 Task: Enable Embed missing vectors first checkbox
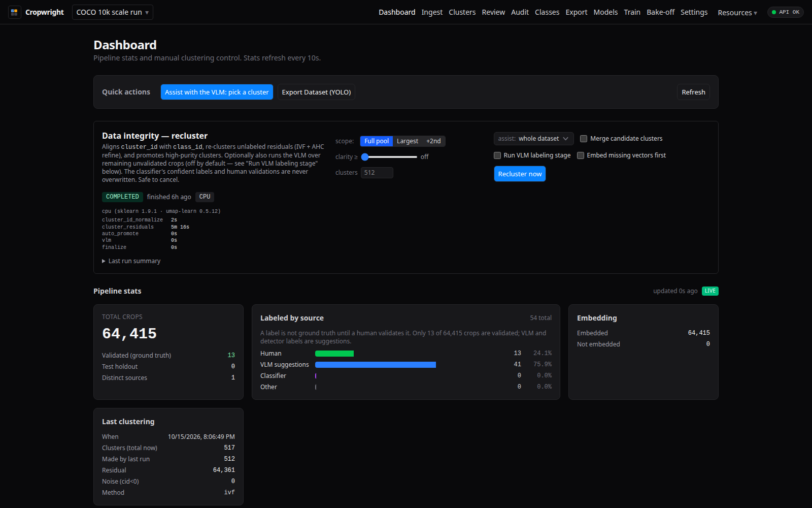pyautogui.click(x=581, y=155)
